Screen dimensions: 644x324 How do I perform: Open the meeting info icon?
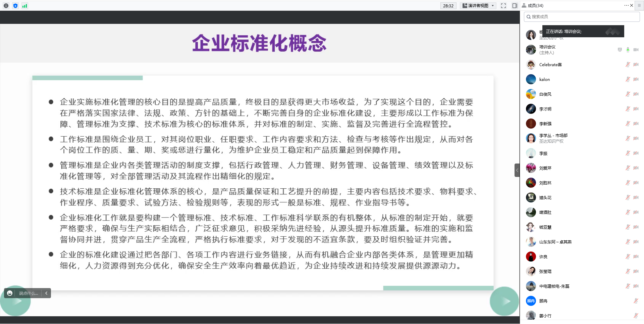coord(6,6)
